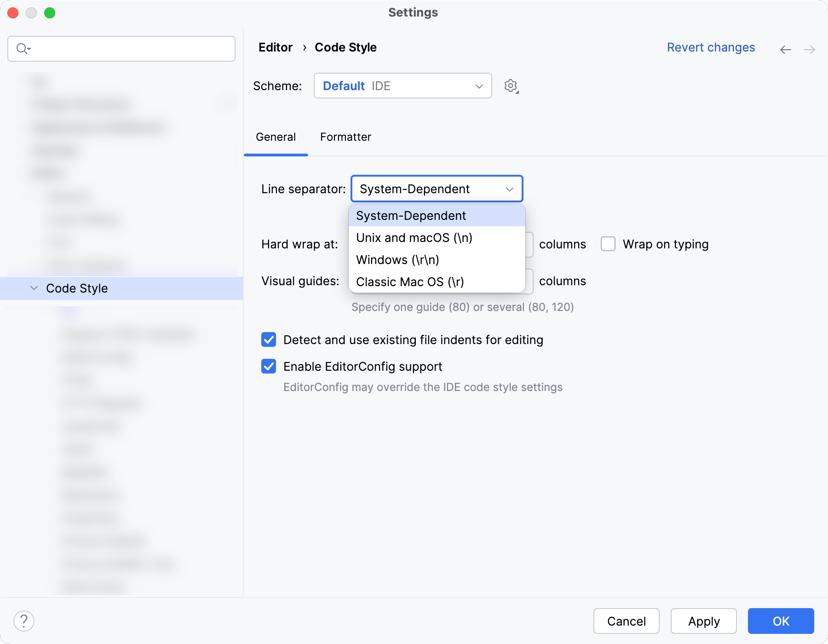Image resolution: width=828 pixels, height=644 pixels.
Task: Click the Revert changes link
Action: [x=711, y=47]
